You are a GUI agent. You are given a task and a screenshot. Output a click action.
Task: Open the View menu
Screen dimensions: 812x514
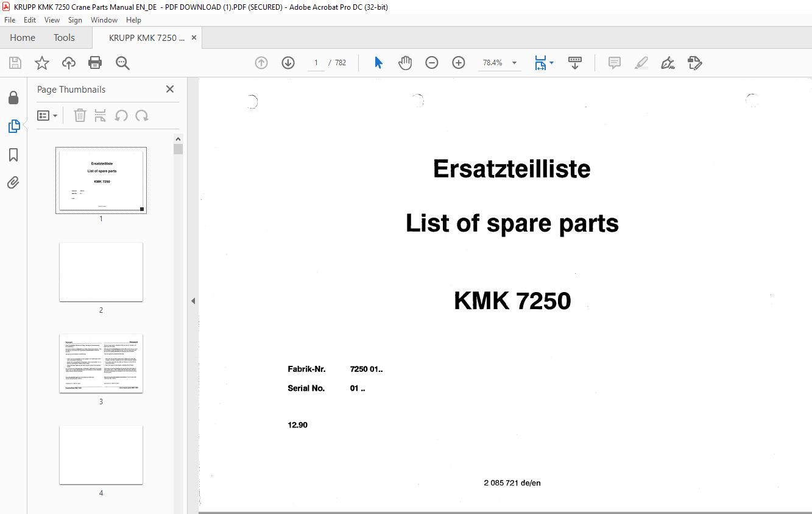pyautogui.click(x=52, y=20)
